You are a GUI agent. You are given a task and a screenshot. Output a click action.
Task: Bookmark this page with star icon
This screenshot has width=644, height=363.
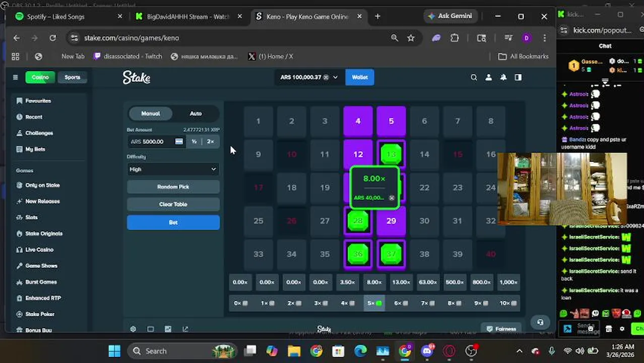pos(411,38)
